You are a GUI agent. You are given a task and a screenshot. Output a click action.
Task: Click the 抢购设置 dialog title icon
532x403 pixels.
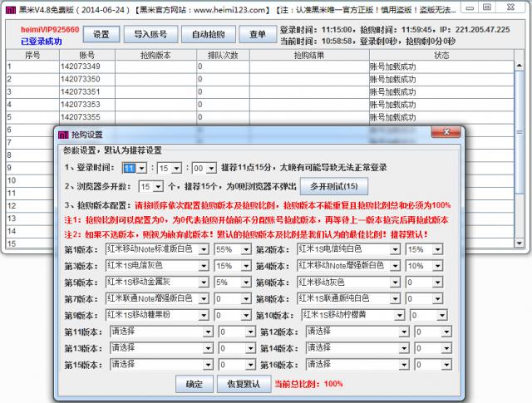[63, 135]
